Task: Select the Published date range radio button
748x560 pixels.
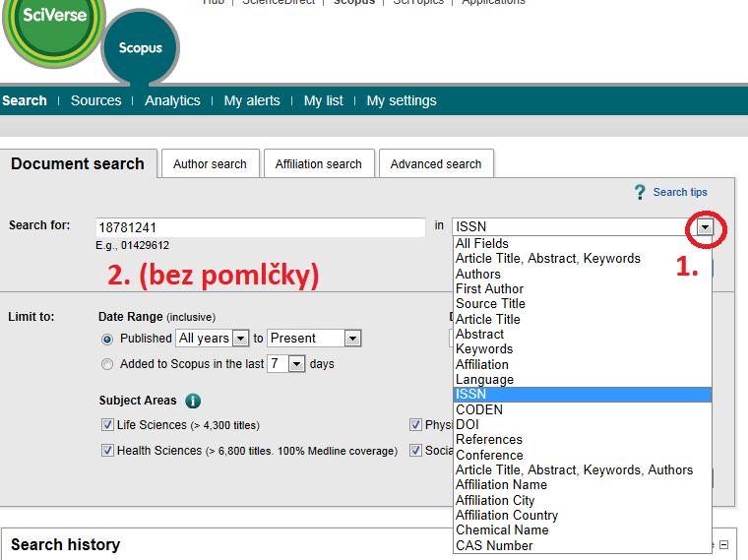Action: (107, 340)
